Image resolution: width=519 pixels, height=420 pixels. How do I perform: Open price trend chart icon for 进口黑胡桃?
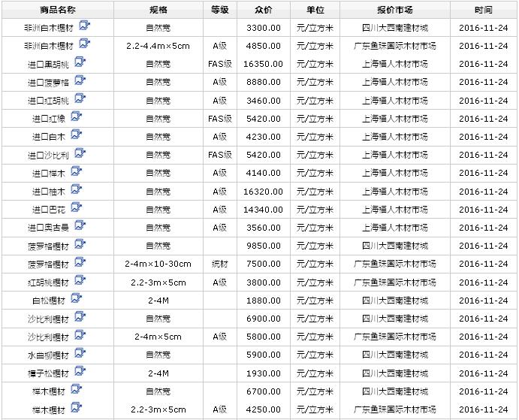tap(80, 62)
